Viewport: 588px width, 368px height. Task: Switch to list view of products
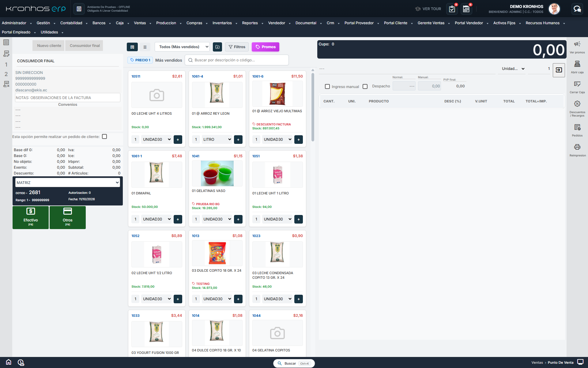[145, 47]
